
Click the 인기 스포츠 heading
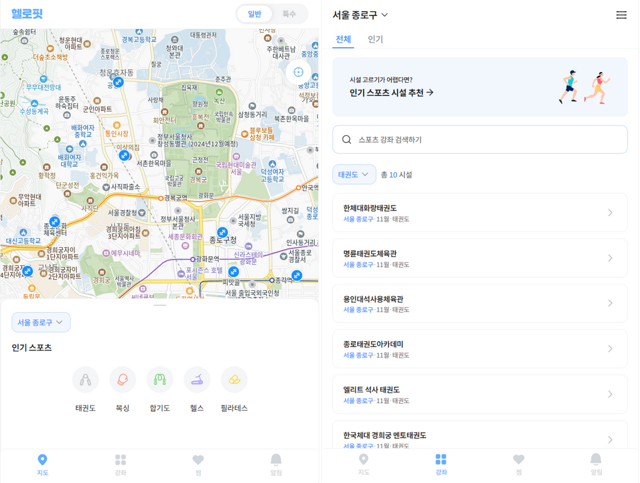point(31,348)
